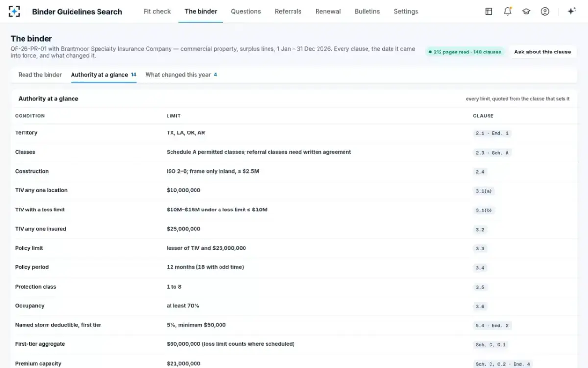Click the ISO 2–6 frame only inland limit

(213, 171)
